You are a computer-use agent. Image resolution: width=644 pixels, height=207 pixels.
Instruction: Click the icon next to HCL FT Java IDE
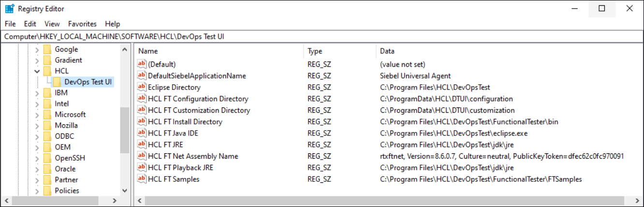pos(142,133)
